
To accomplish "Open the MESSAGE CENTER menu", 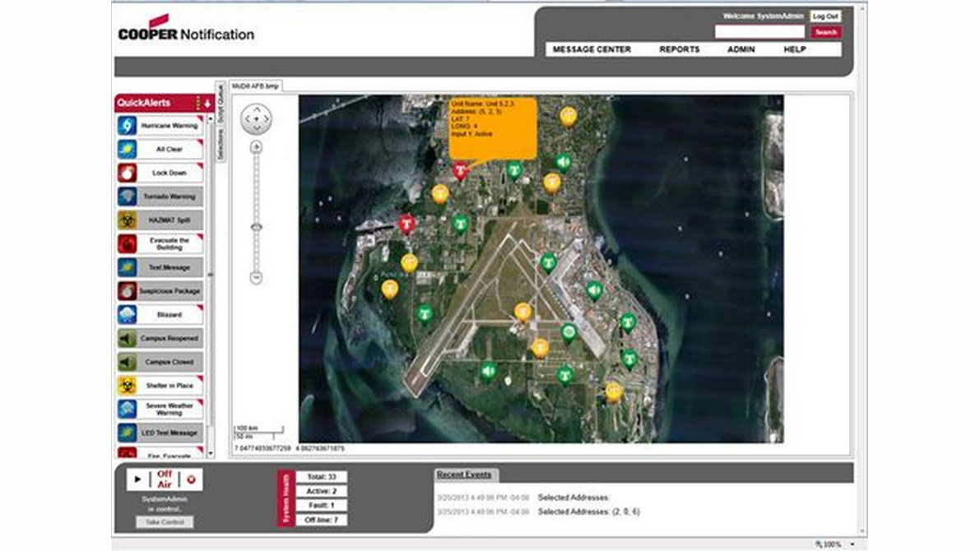I will [592, 49].
